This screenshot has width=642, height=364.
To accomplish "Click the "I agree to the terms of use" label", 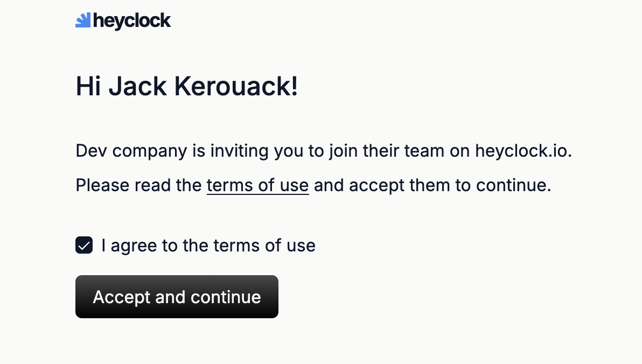I will [208, 246].
